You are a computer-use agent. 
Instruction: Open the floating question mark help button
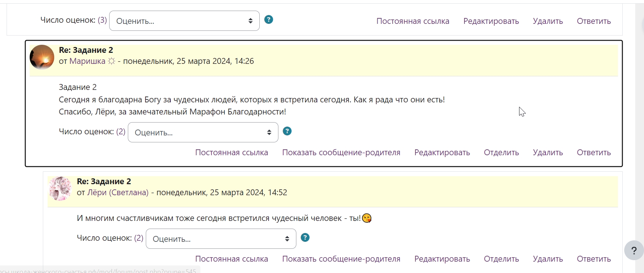(x=634, y=251)
